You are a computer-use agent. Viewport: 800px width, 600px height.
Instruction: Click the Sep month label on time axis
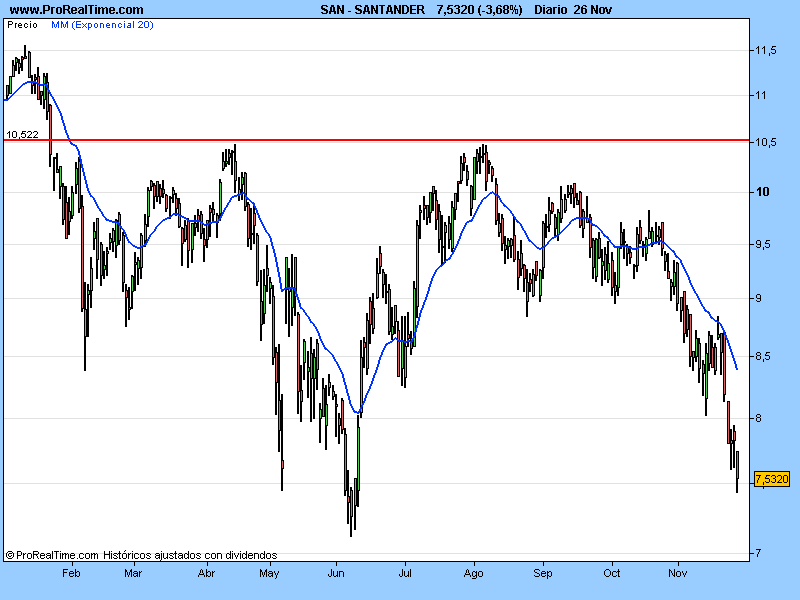pos(543,573)
